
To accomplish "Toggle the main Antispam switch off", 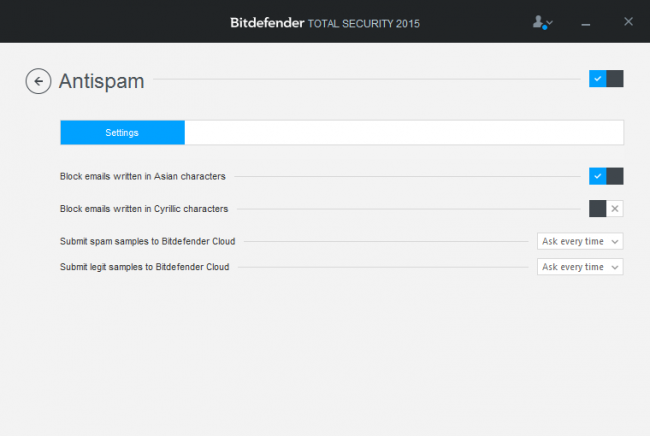I will [x=606, y=79].
